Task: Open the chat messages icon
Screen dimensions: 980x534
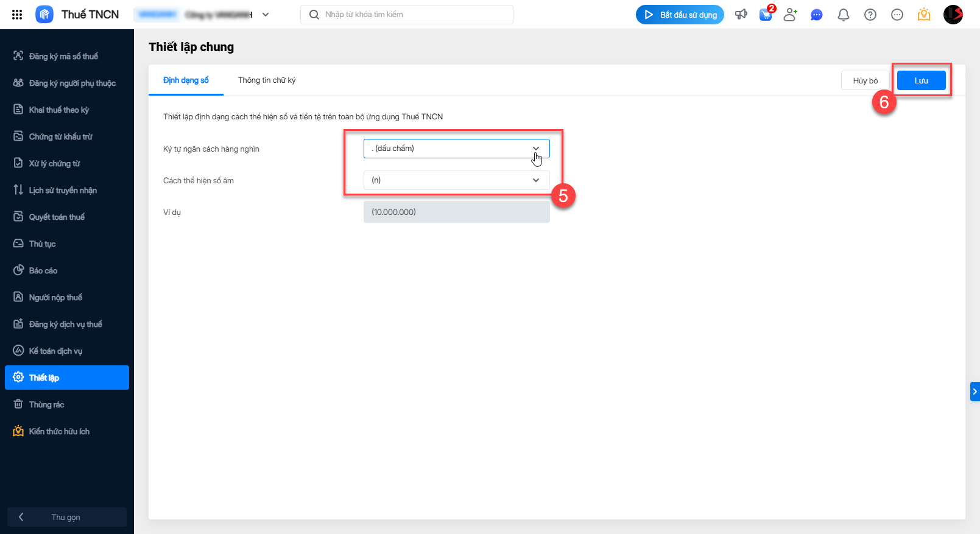Action: (817, 15)
